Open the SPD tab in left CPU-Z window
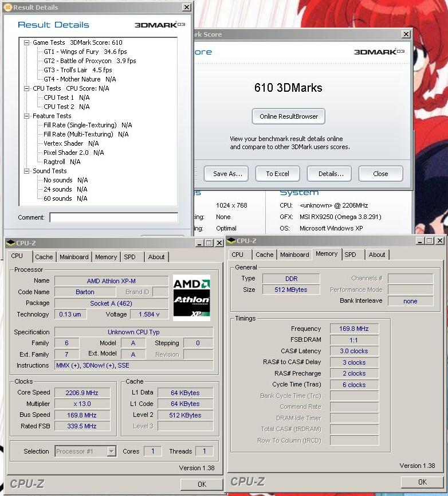The height and width of the screenshot is (496, 448). 129,257
